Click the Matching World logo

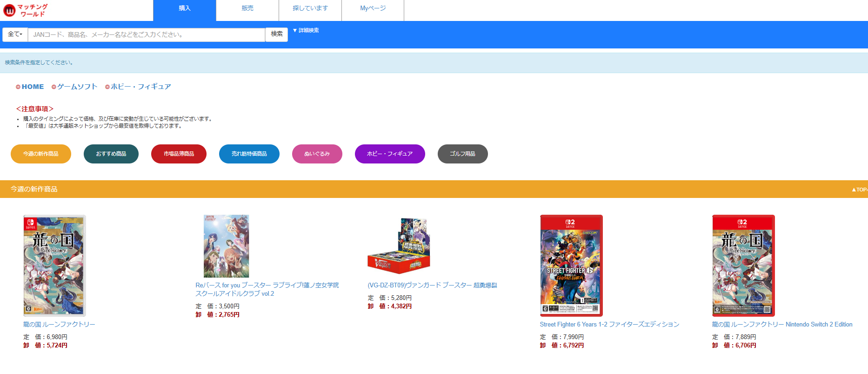[26, 10]
